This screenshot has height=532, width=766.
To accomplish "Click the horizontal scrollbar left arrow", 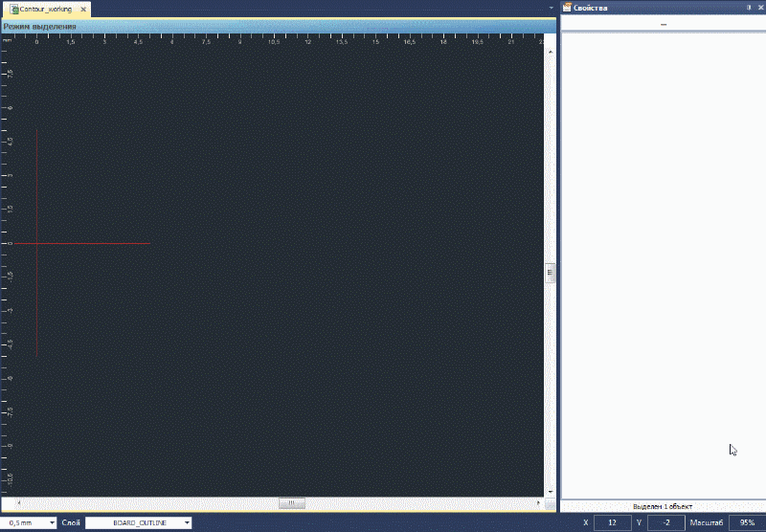I will click(19, 503).
